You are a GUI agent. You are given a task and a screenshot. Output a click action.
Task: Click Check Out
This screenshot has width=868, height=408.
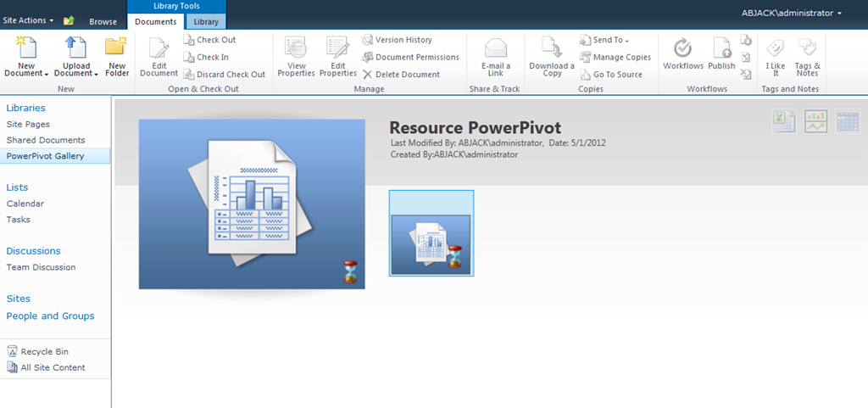click(x=209, y=40)
